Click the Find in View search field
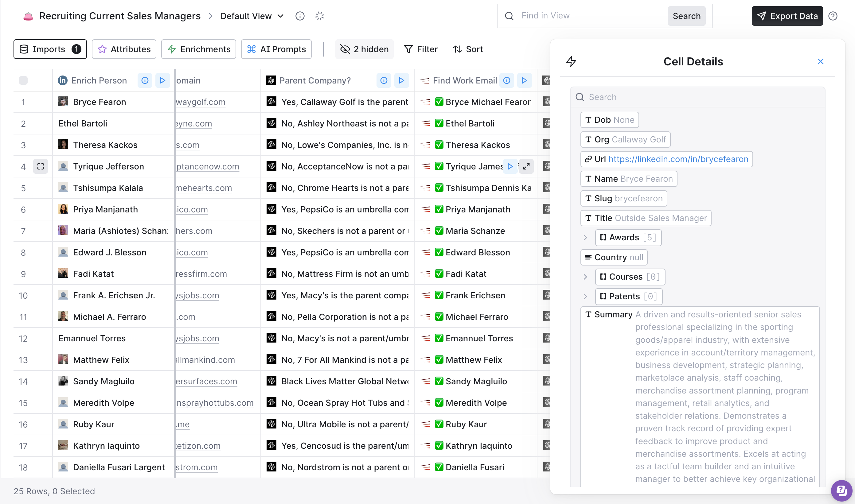 591,16
